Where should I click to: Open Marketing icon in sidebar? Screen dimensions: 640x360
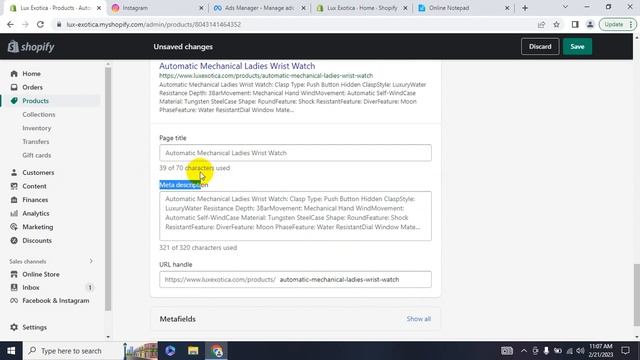click(14, 227)
